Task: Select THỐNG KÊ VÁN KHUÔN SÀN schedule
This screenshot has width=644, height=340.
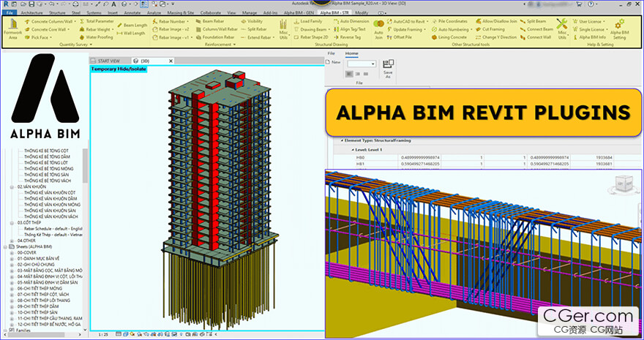Action: [50, 211]
